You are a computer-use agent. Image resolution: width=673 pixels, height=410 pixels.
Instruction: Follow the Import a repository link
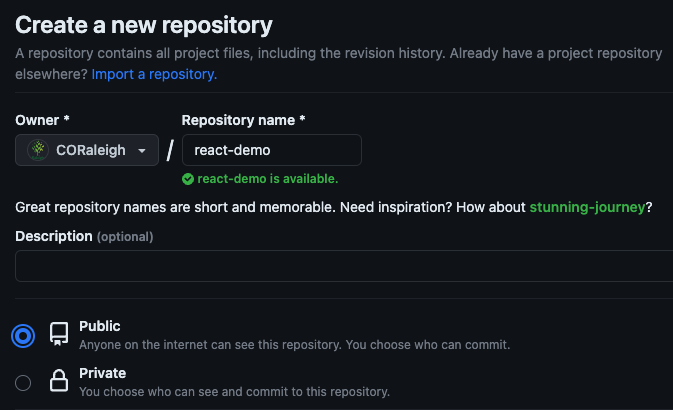(x=154, y=74)
